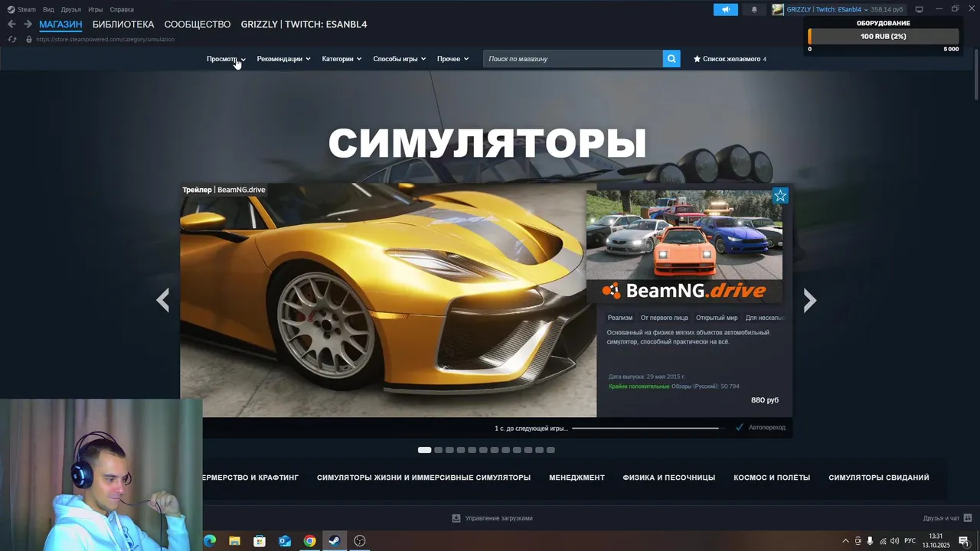Switch to the БИБЛИОТЕКА tab

[x=123, y=24]
